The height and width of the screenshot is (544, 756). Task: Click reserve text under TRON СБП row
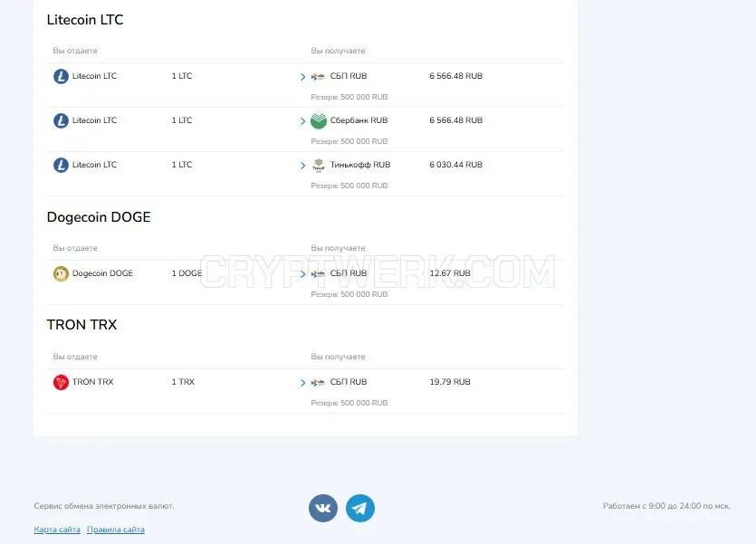[x=349, y=403]
